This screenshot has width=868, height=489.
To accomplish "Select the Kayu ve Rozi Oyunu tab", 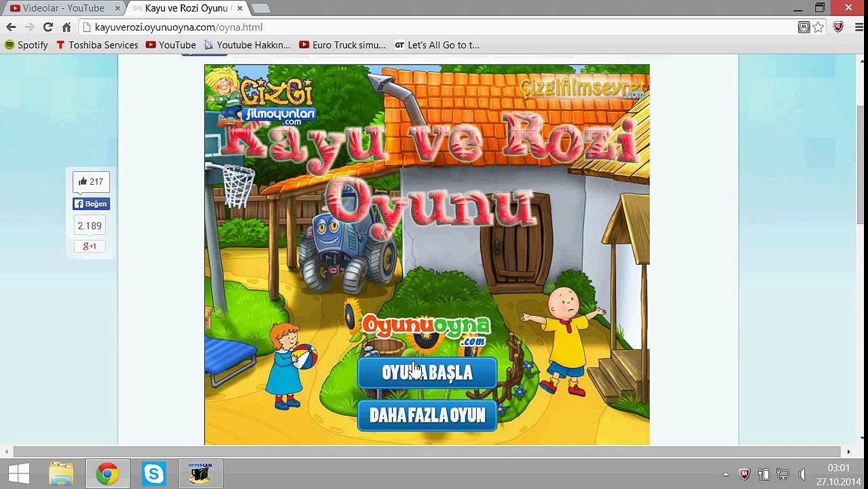I will [185, 8].
